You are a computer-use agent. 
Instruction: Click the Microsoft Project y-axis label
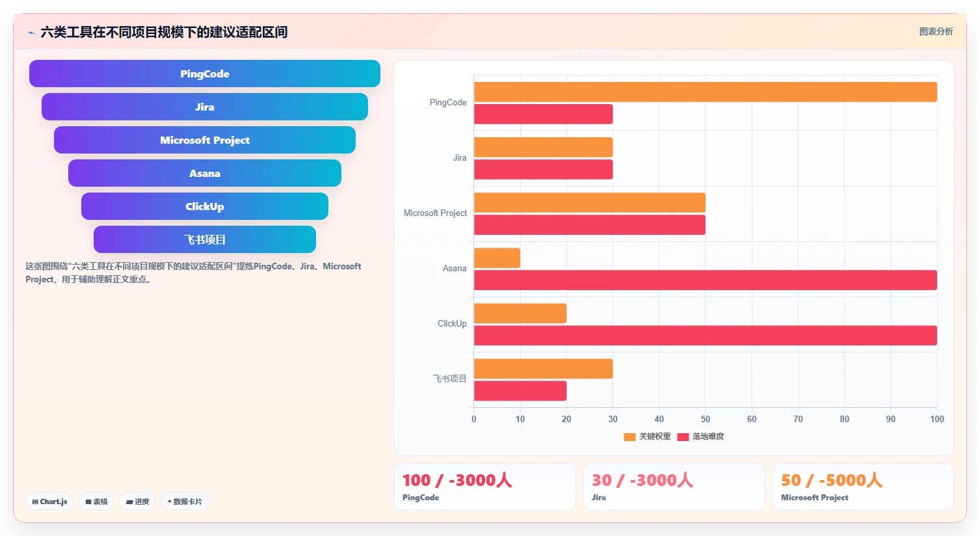[x=435, y=213]
